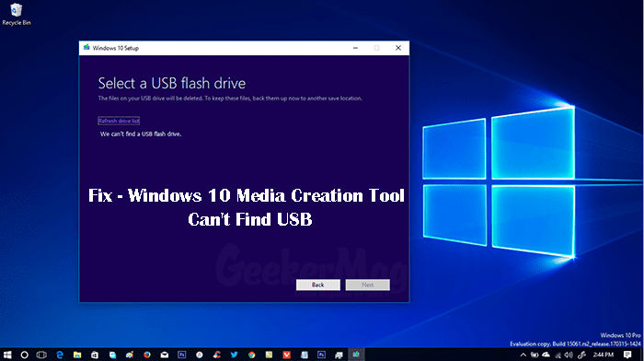Viewport: 644px width, 361px height.
Task: Open Photoshop icon beside the Mail icon
Action: [182, 355]
